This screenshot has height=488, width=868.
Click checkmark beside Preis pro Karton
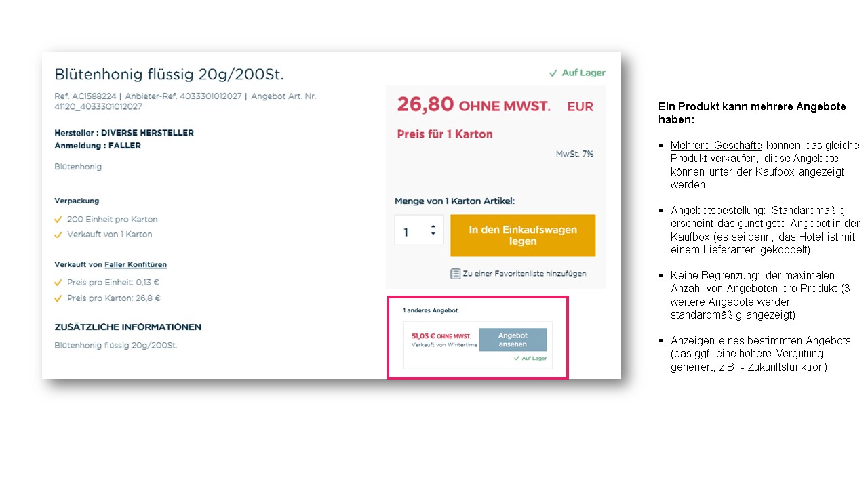click(x=58, y=298)
